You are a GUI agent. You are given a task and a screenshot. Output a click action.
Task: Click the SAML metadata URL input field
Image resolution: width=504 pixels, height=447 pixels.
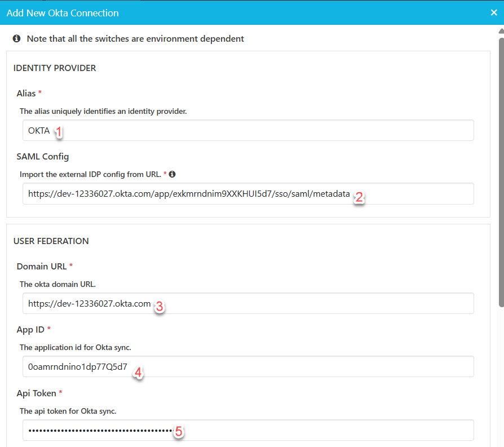coord(248,193)
